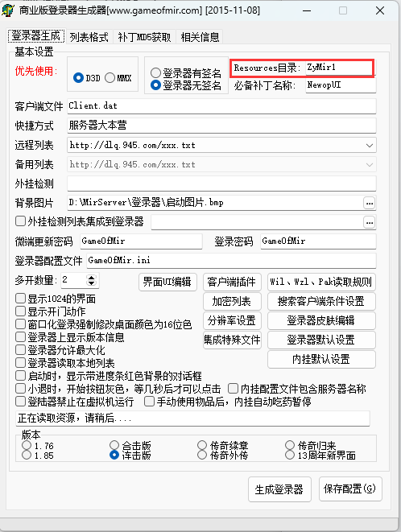Expand the 备用列表 dropdown arrow
The height and width of the screenshot is (532, 401).
[x=370, y=165]
